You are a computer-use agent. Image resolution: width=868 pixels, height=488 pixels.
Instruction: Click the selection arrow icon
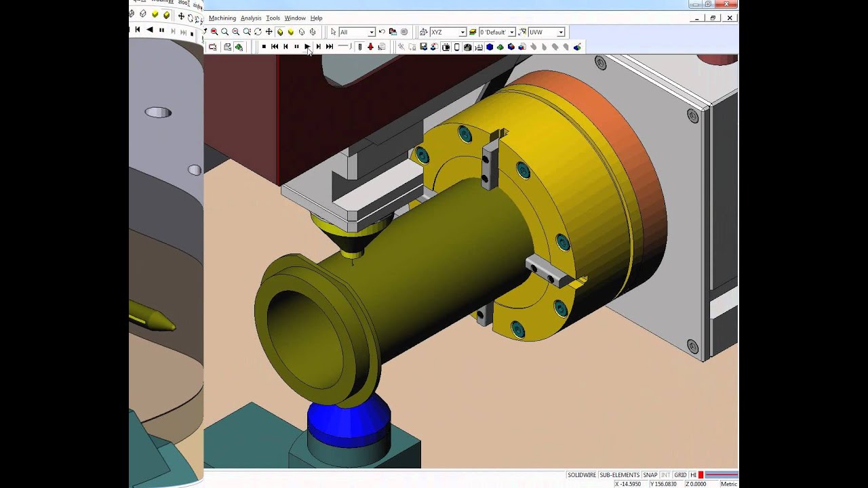[x=333, y=32]
